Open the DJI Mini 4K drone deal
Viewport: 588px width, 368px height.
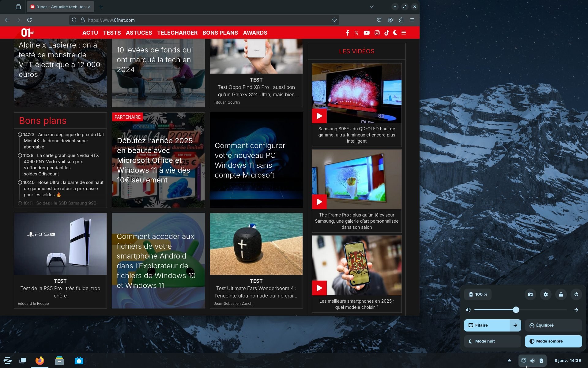(64, 141)
